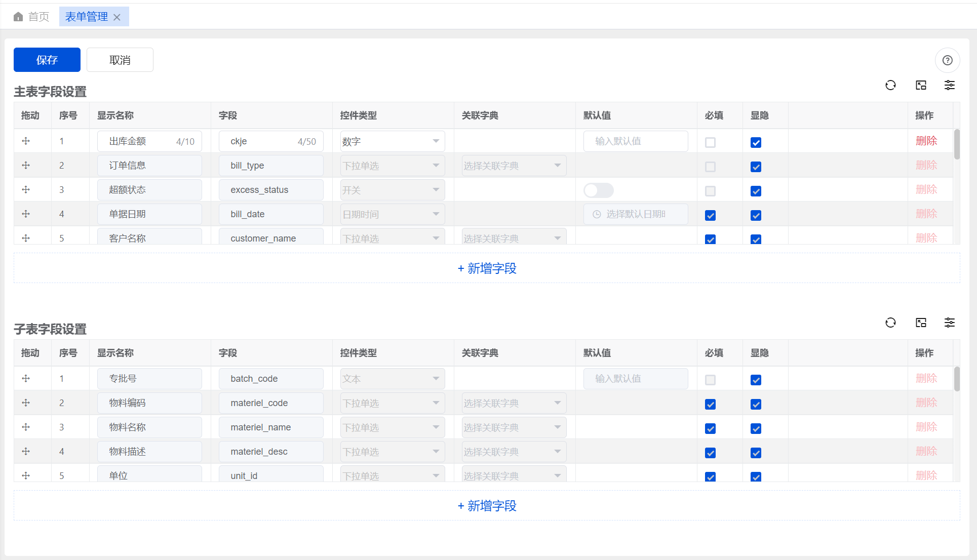Image resolution: width=977 pixels, height=560 pixels.
Task: Toggle fullscreen for main table settings
Action: (x=921, y=85)
